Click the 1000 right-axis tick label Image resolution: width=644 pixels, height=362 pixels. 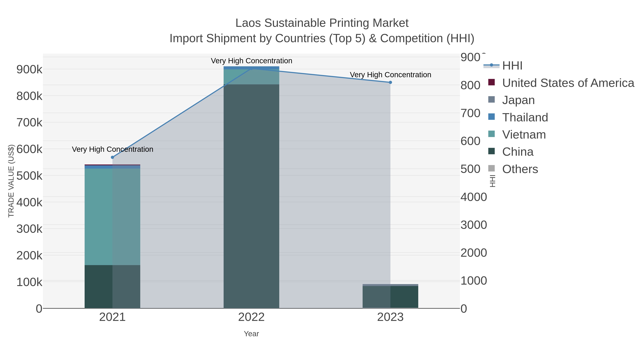click(474, 280)
